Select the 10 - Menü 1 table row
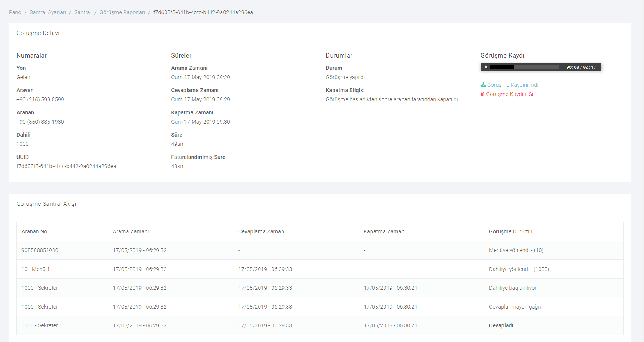The image size is (644, 342). 35,269
